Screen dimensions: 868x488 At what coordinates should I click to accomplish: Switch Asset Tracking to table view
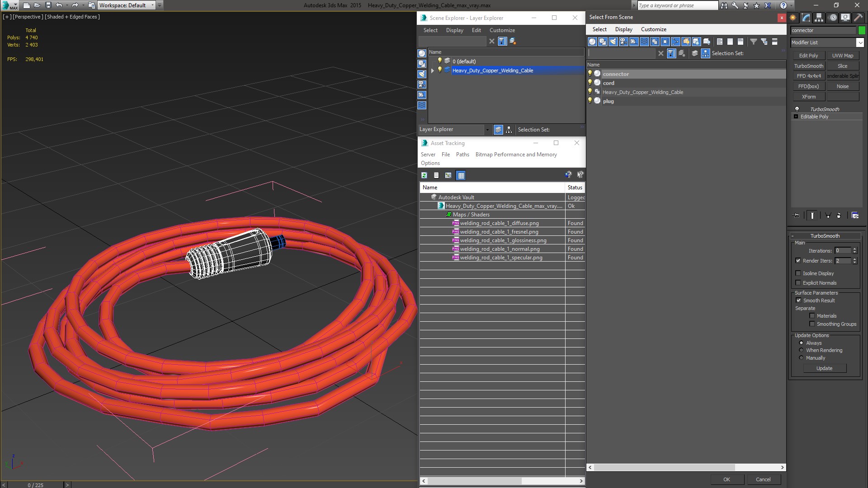click(461, 175)
